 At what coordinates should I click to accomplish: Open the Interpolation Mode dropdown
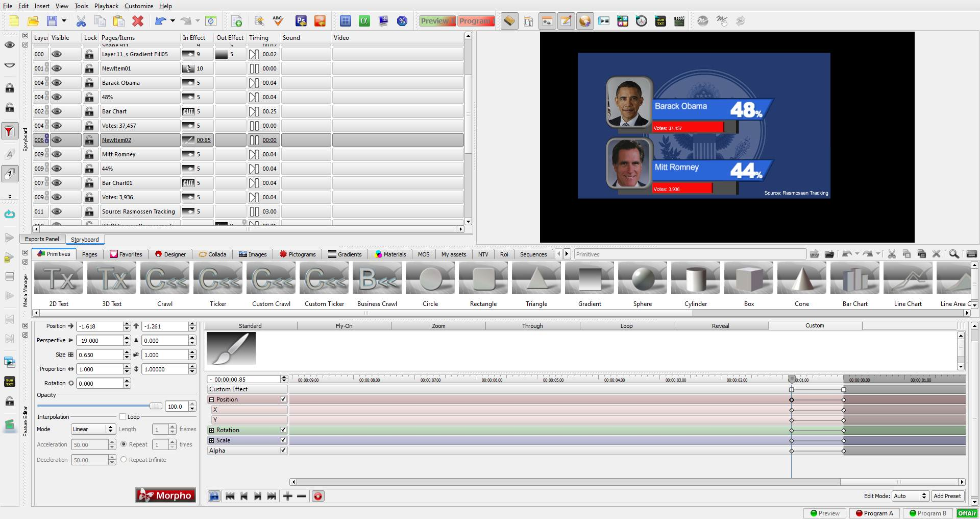click(93, 429)
